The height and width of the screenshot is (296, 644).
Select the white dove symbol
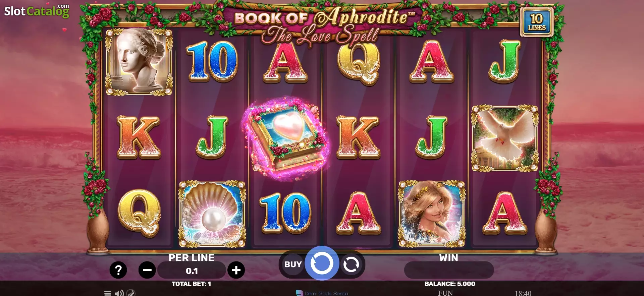505,138
